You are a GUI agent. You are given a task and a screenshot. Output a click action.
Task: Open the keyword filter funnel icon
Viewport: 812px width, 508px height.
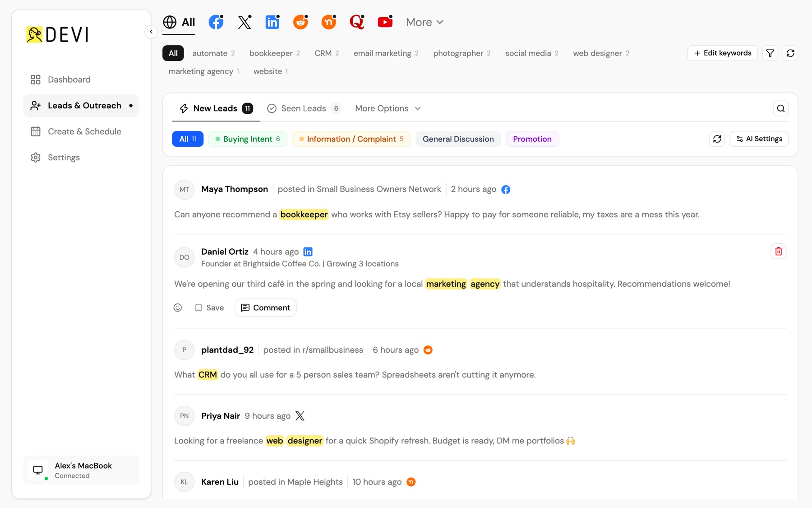(x=770, y=53)
